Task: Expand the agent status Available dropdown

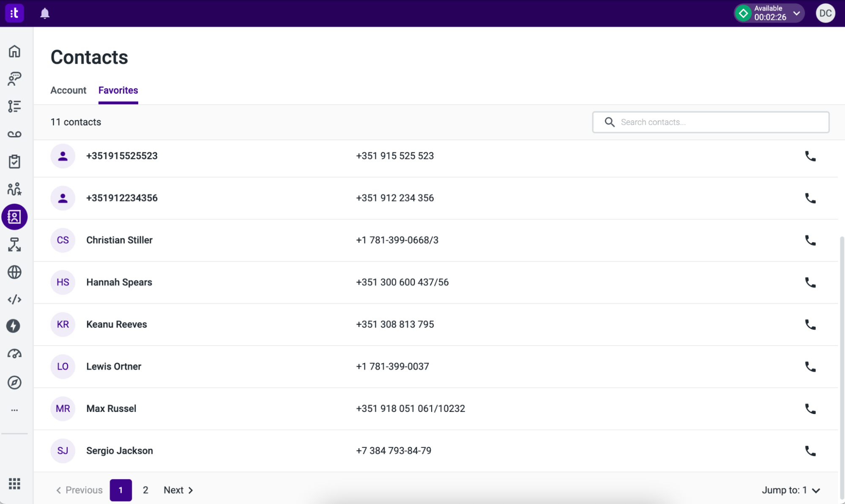Action: pos(796,13)
